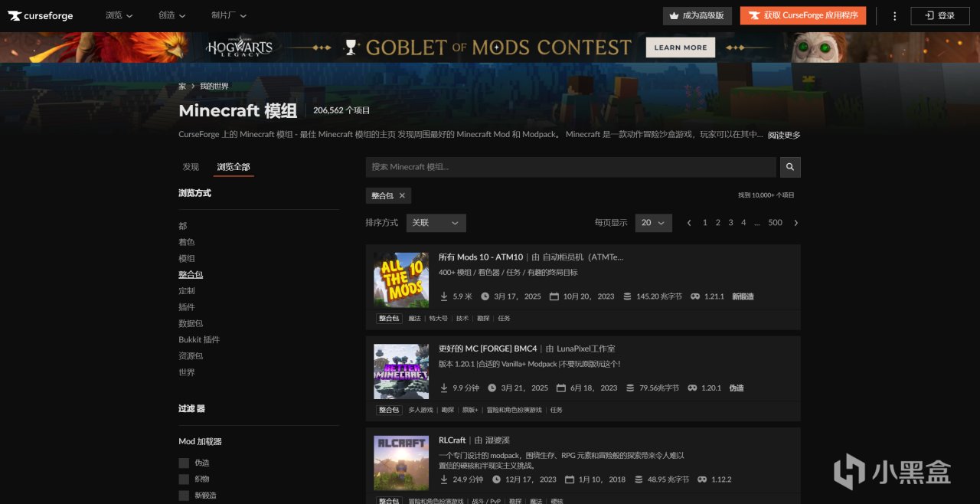980x504 pixels.
Task: Select 模组 category
Action: (x=187, y=258)
